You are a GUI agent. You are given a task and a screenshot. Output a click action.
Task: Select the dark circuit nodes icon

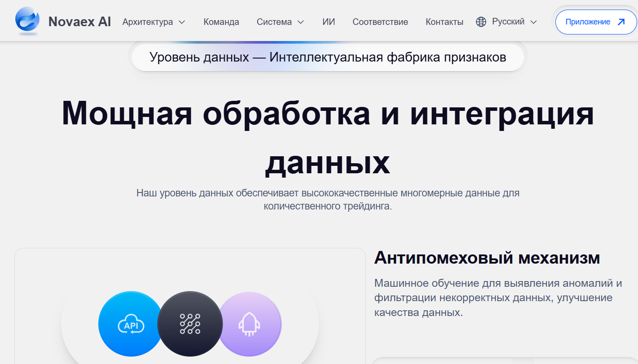[x=190, y=324]
